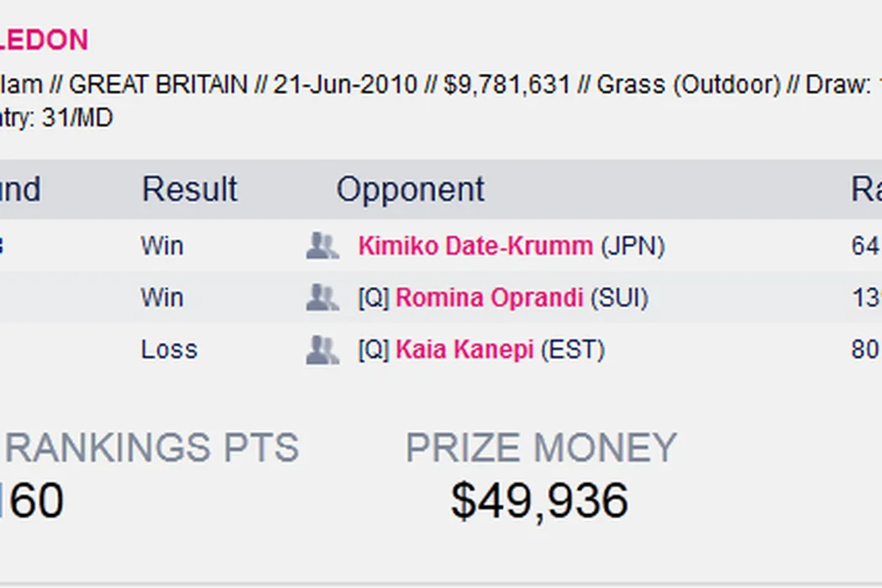Go to Kaia Kanepi player link

click(x=465, y=349)
